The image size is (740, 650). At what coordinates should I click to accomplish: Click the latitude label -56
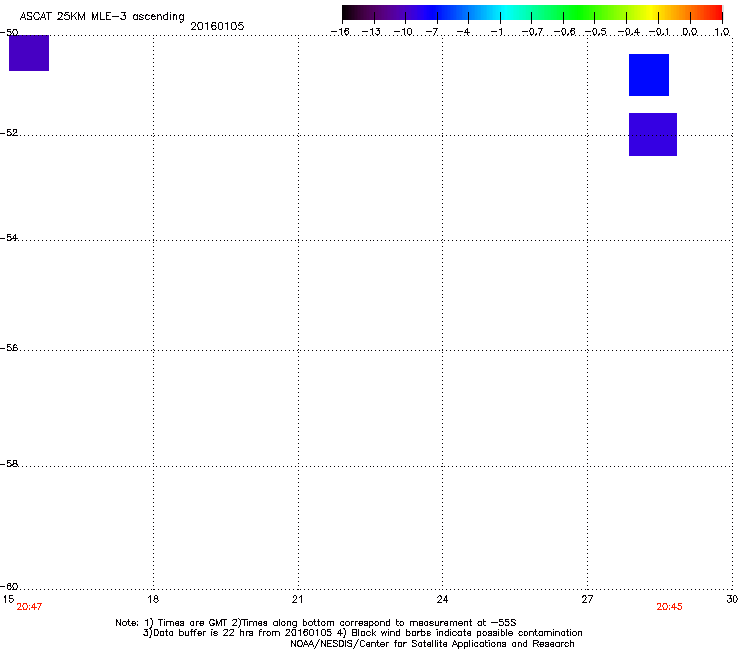[9, 348]
